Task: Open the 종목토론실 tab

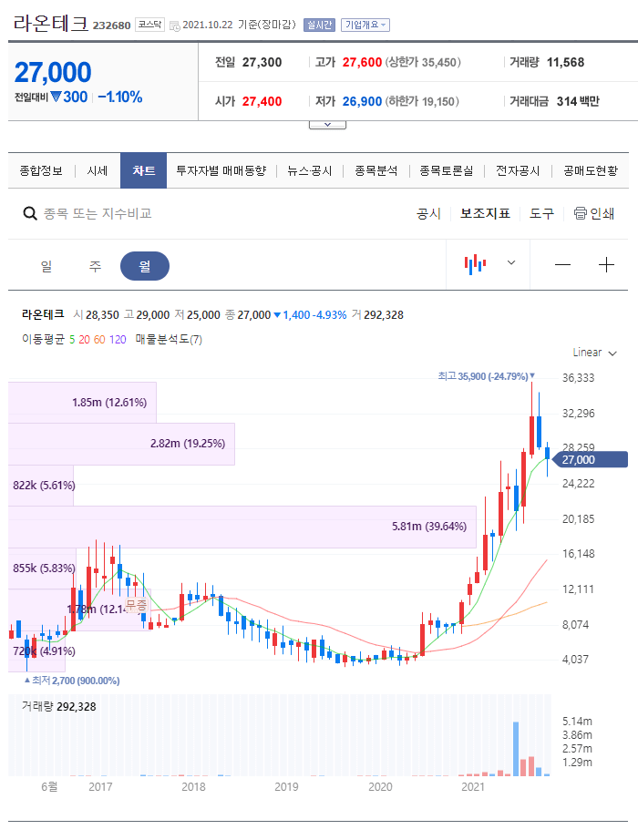Action: [x=447, y=171]
